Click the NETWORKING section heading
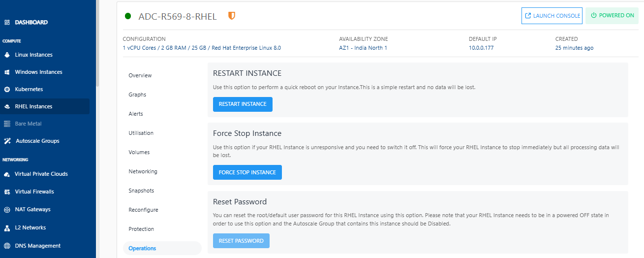644x258 pixels. 15,160
